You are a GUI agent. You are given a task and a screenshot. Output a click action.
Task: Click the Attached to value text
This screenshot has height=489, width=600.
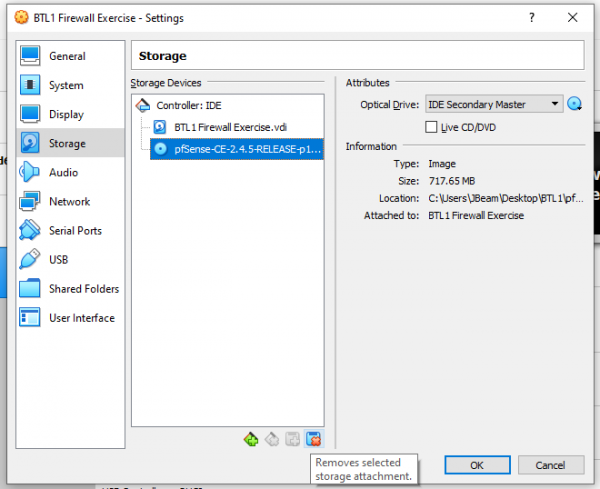pos(476,215)
